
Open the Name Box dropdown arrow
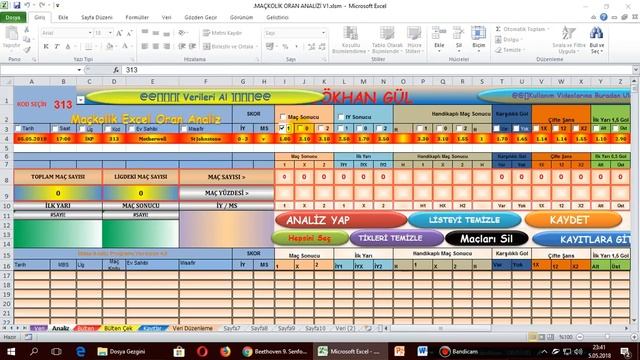79,70
